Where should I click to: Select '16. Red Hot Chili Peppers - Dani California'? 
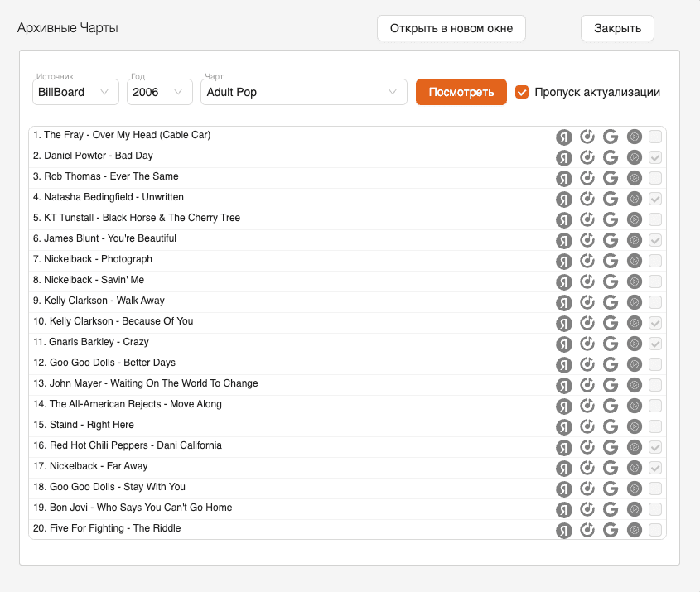point(347,447)
